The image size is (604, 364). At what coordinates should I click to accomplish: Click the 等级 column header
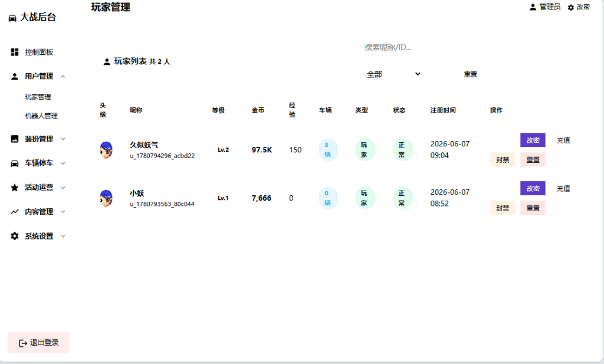coord(218,110)
